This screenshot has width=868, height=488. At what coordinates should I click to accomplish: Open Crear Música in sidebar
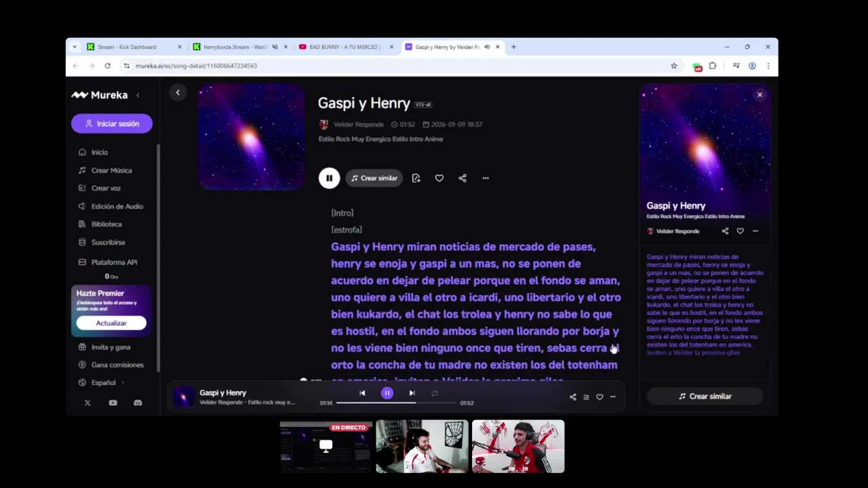(105, 170)
